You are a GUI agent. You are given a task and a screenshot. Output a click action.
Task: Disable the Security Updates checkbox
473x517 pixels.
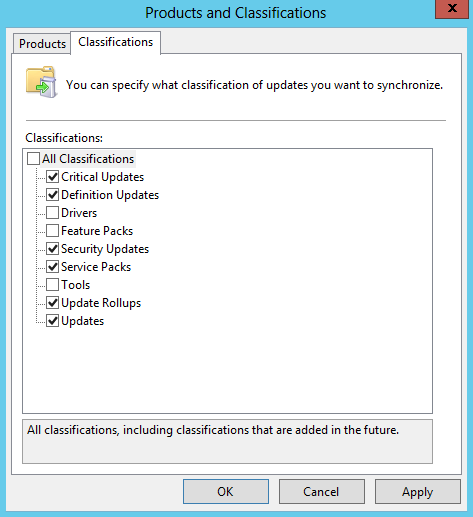tap(53, 249)
